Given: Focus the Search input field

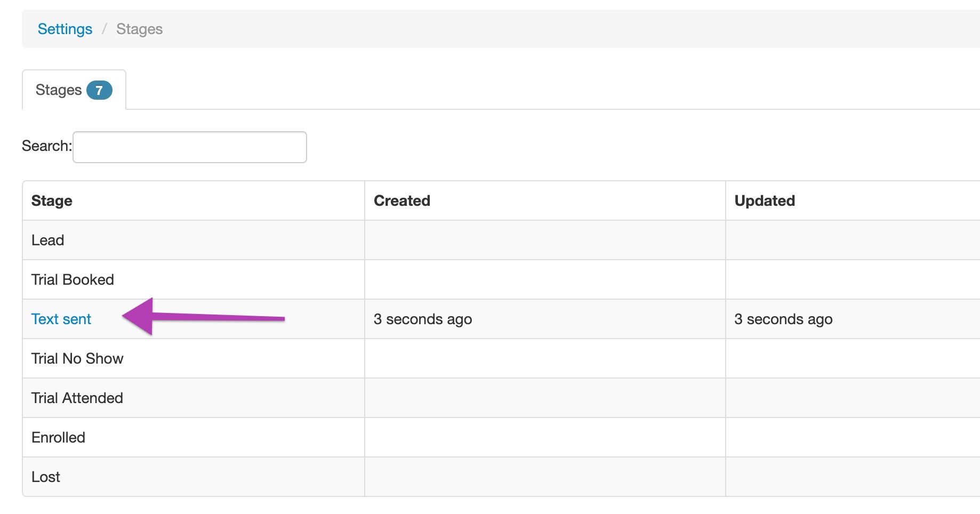Looking at the screenshot, I should tap(189, 147).
